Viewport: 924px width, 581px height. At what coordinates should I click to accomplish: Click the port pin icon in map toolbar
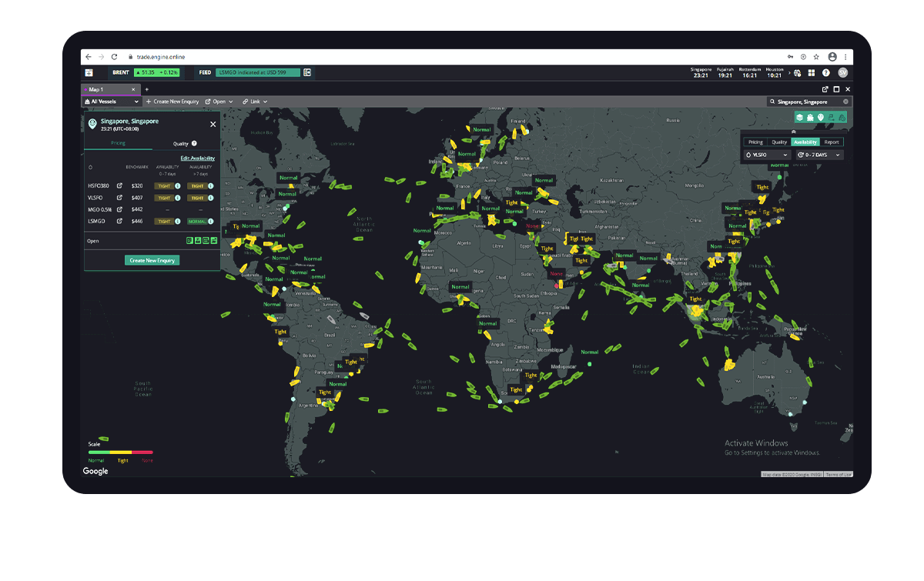click(x=821, y=117)
